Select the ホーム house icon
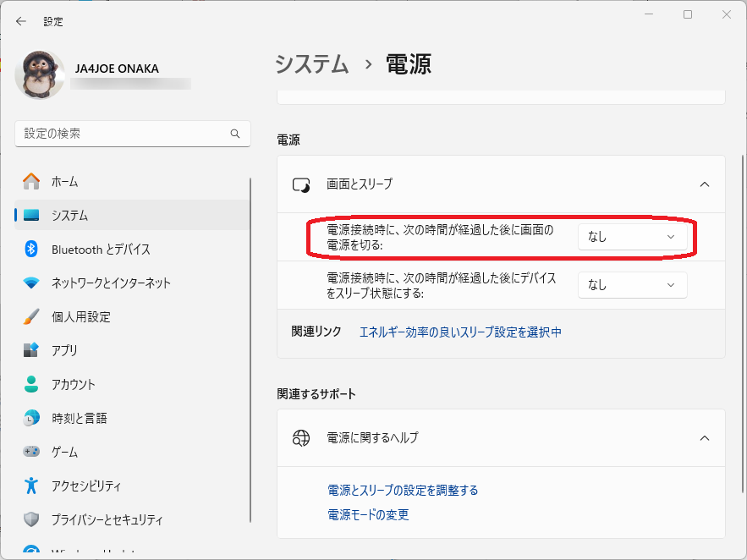Image resolution: width=747 pixels, height=560 pixels. point(31,181)
